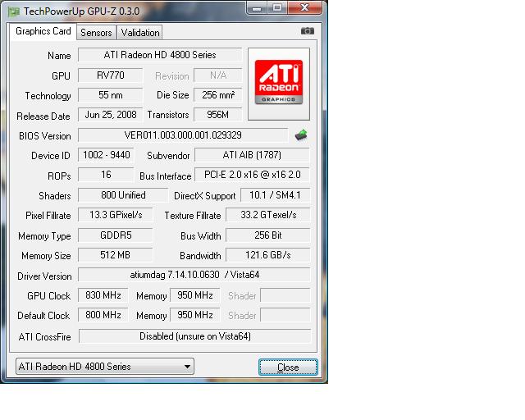Click the ROPs value 16
525x420 pixels.
(x=106, y=175)
